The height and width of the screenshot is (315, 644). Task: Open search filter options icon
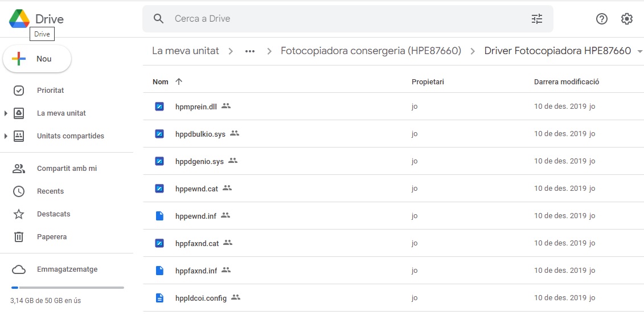[x=537, y=18]
